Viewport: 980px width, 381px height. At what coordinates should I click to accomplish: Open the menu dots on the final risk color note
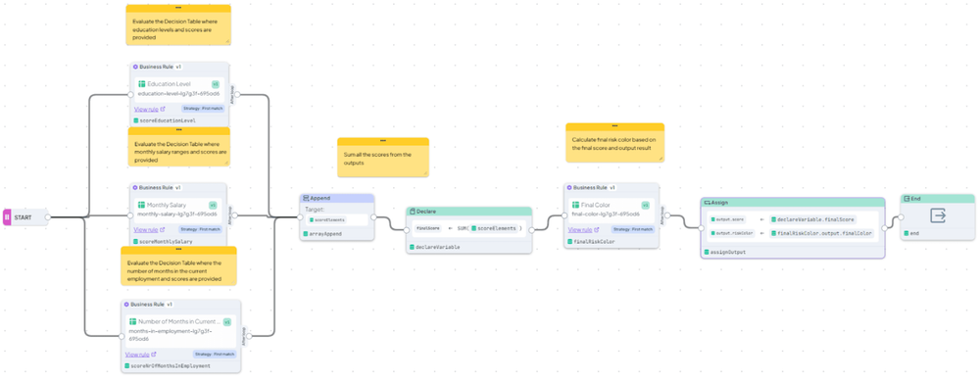tap(615, 126)
